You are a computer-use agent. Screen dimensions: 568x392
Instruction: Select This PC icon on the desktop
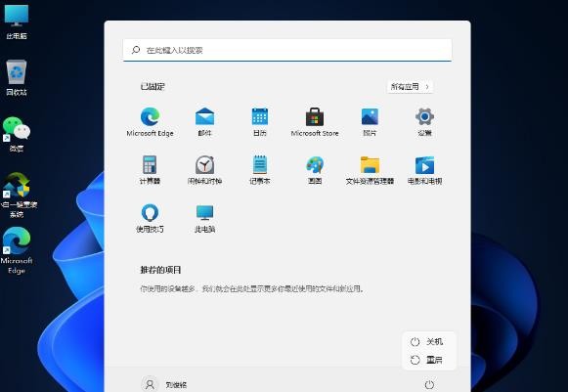pos(17,21)
